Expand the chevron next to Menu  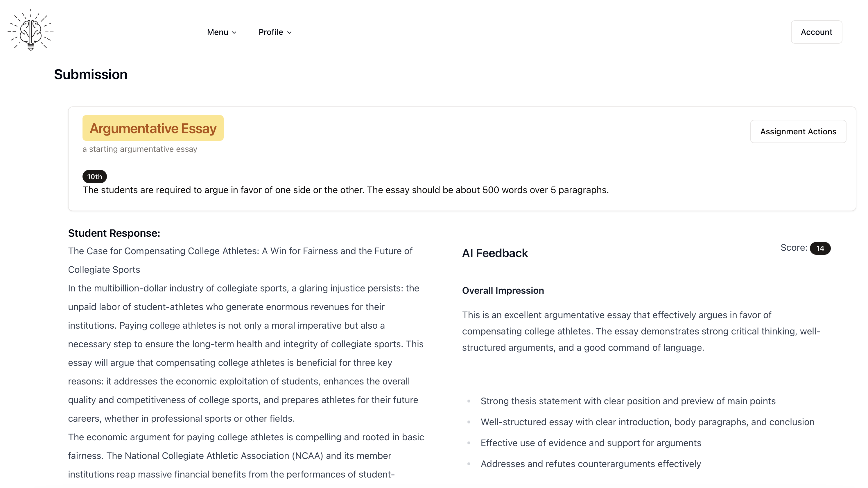234,32
